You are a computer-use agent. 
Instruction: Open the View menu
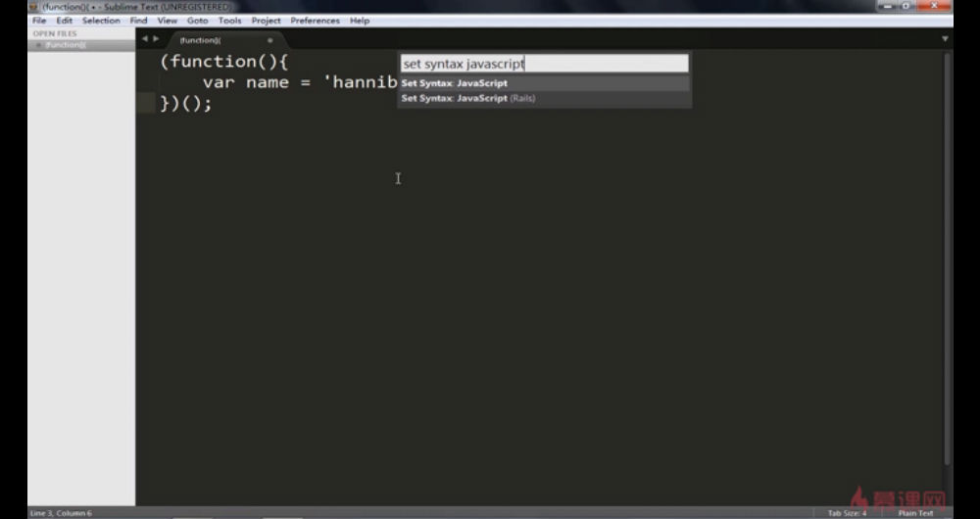pos(167,21)
